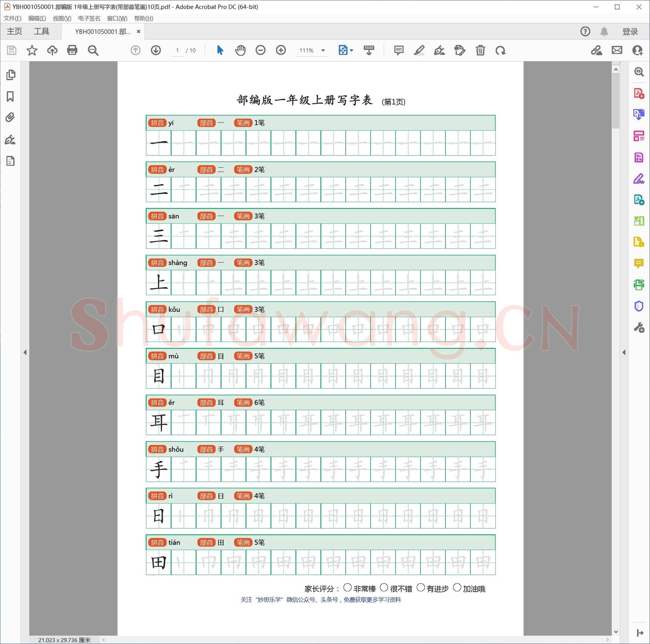Delete pages with the trash icon
Image resolution: width=650 pixels, height=644 pixels.
click(480, 50)
